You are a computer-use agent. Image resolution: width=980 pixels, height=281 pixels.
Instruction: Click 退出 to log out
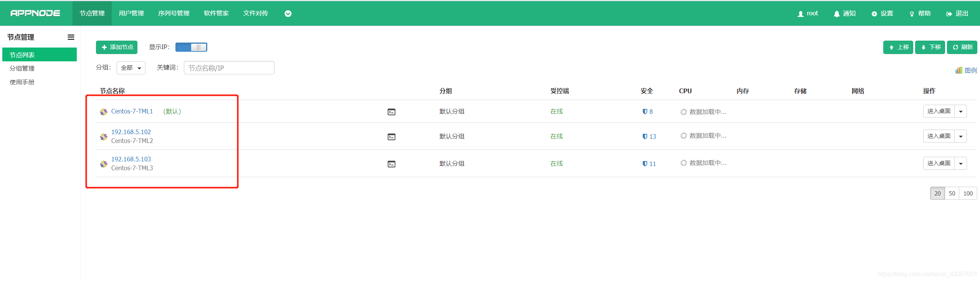pos(957,13)
